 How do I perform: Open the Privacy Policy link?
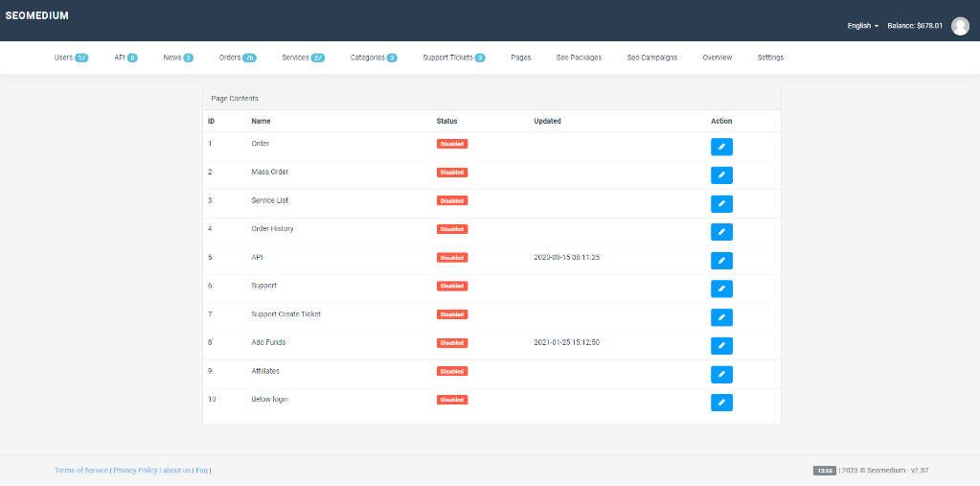pos(135,471)
